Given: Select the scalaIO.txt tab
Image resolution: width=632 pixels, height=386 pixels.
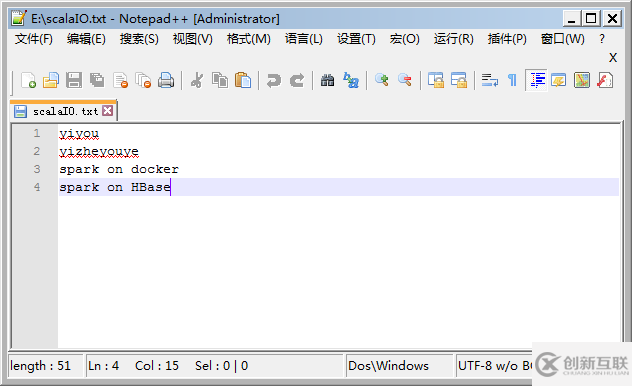Looking at the screenshot, I should (64, 111).
